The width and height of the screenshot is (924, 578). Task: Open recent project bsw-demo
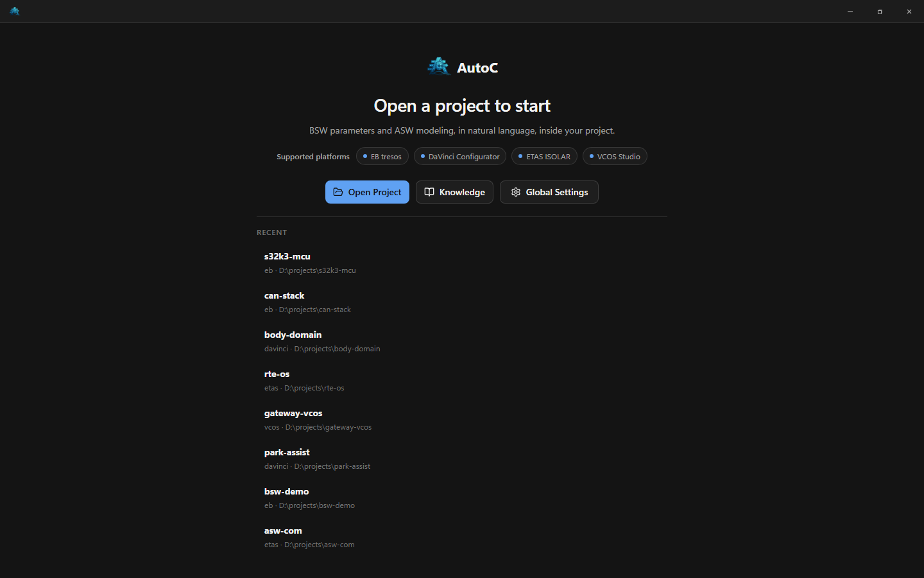click(462, 498)
